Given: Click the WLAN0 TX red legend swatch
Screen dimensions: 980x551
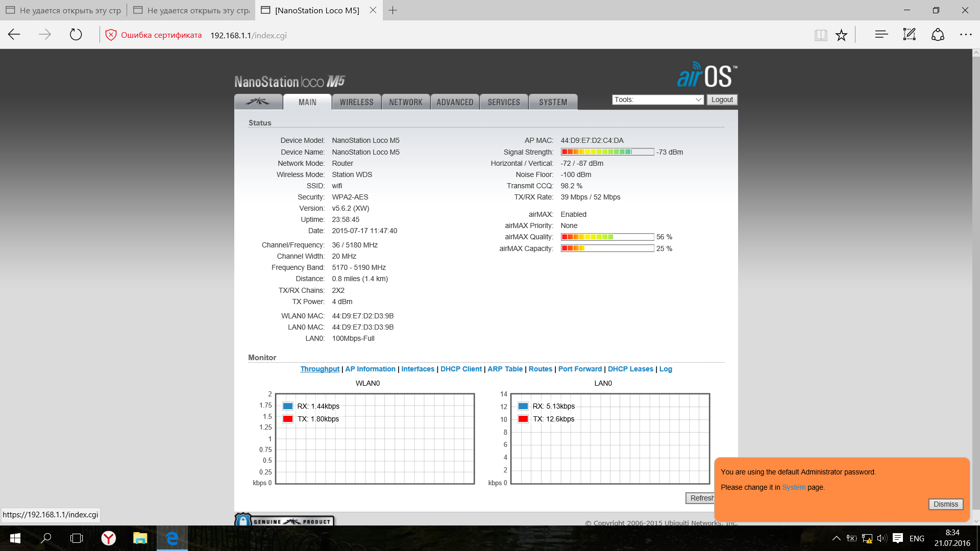Looking at the screenshot, I should pyautogui.click(x=288, y=419).
